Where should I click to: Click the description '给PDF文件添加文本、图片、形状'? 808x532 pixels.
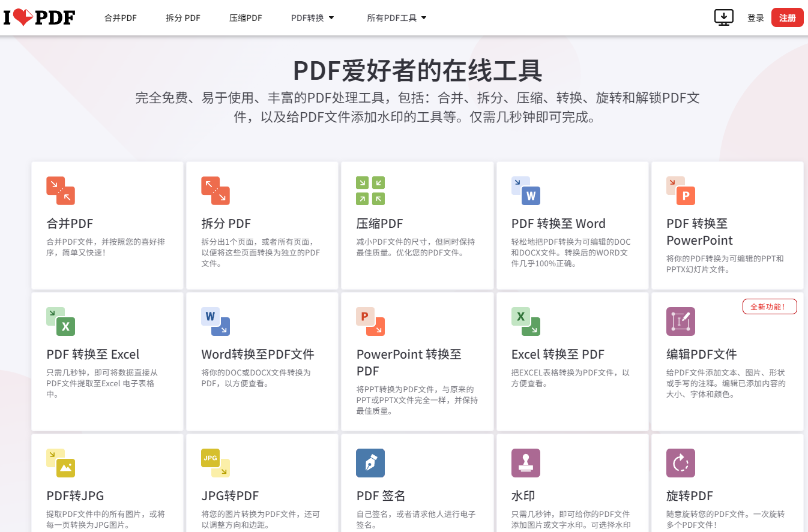(726, 383)
